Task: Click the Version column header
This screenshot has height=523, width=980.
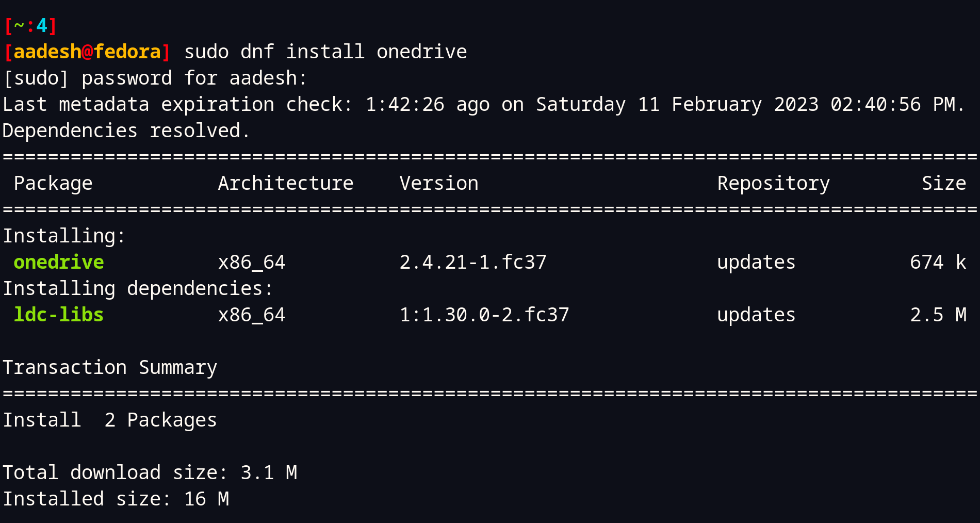Action: coord(438,183)
